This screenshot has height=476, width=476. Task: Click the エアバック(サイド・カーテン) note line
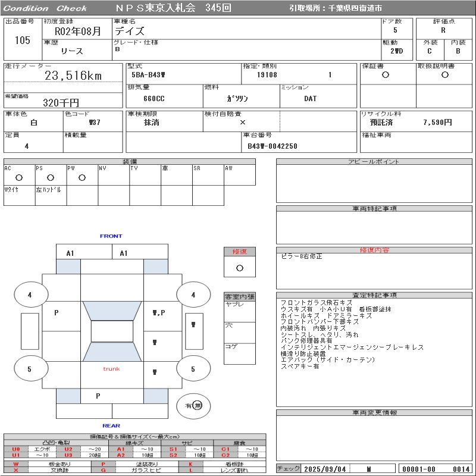point(328,360)
